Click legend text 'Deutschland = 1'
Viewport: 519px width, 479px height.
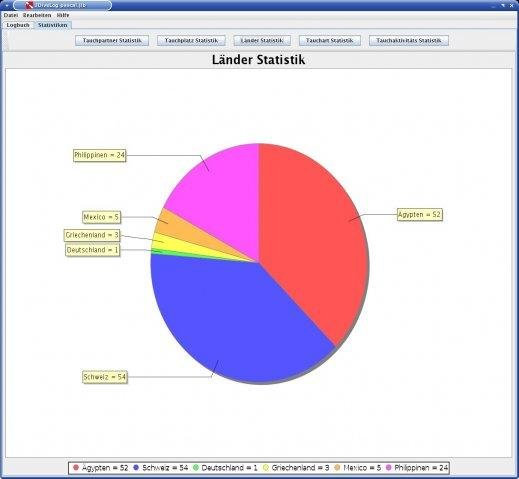point(229,468)
